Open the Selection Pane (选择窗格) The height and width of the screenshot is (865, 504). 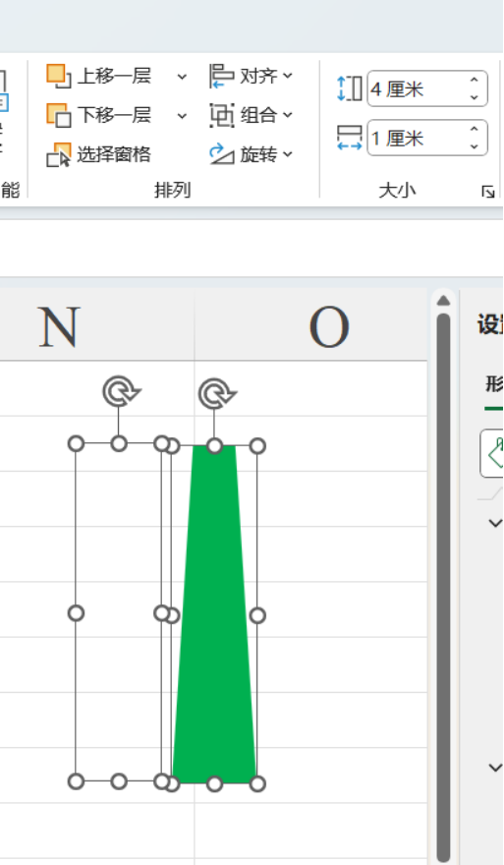click(98, 154)
